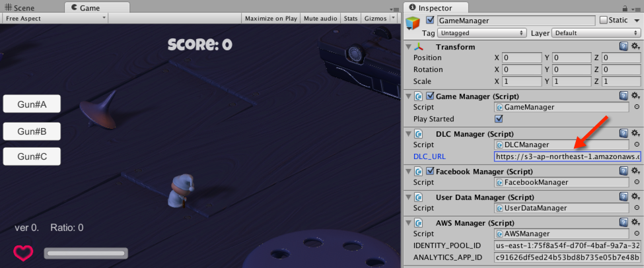Open AWS Manager script gear menu
Screen dimensions: 644x268
tap(635, 222)
